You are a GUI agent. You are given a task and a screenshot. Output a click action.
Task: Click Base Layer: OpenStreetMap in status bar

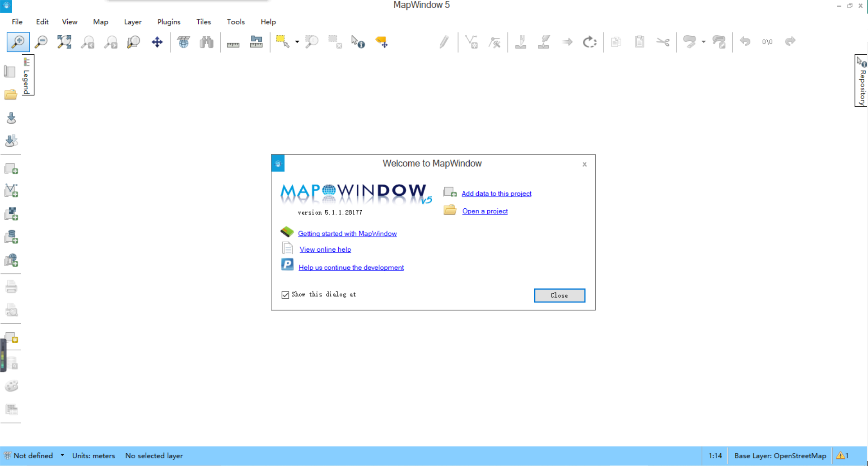pyautogui.click(x=780, y=456)
